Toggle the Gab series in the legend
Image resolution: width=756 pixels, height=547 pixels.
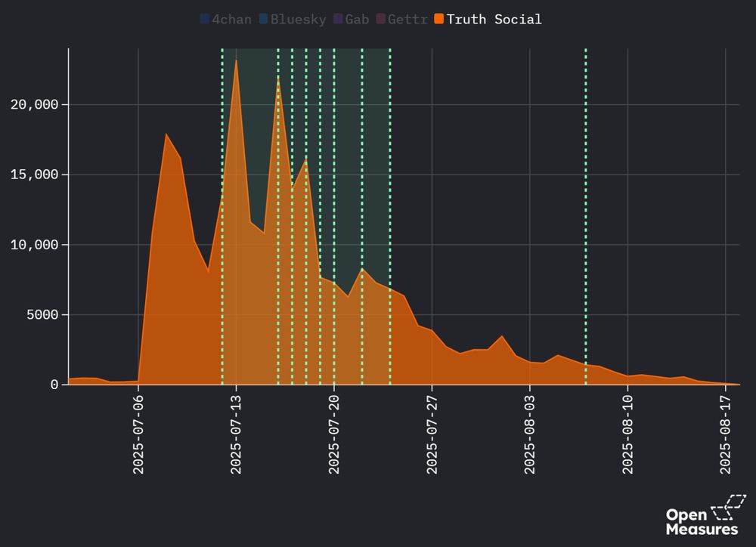tap(351, 20)
